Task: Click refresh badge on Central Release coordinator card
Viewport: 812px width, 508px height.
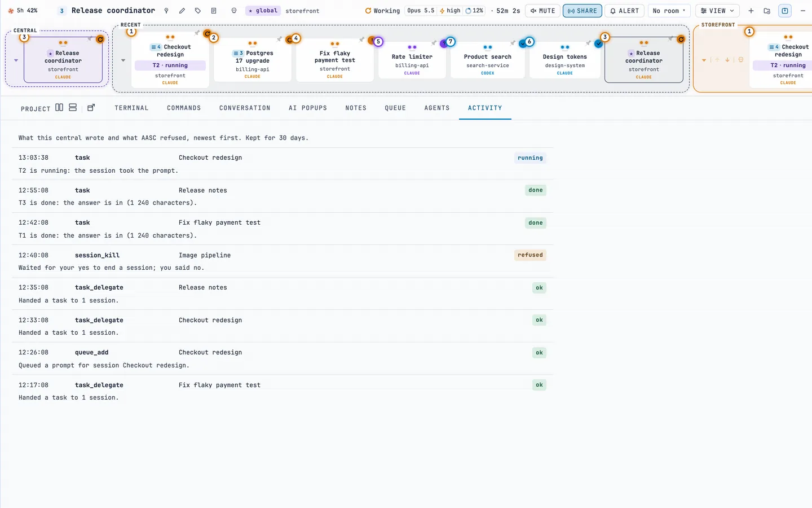Action: [x=100, y=39]
